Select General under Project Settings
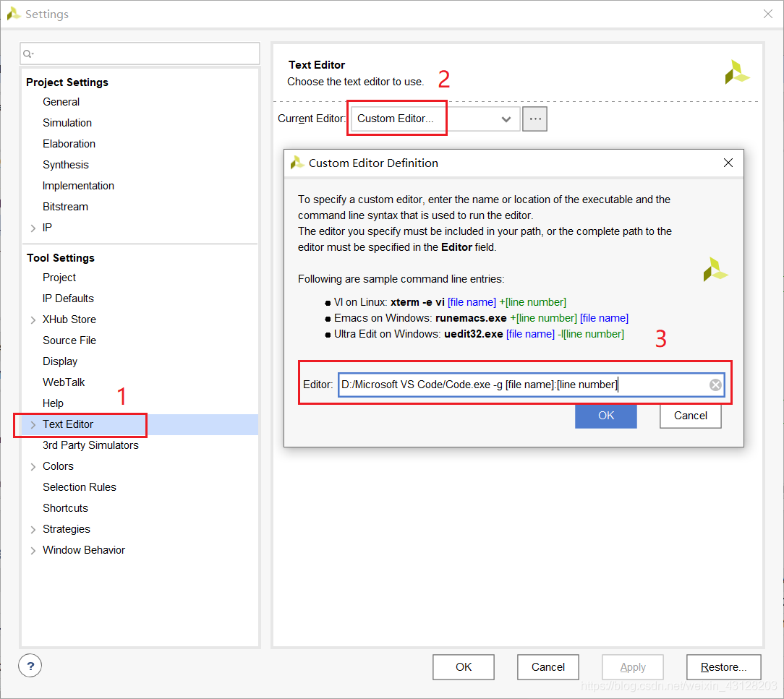Viewport: 784px width, 699px height. (x=61, y=102)
